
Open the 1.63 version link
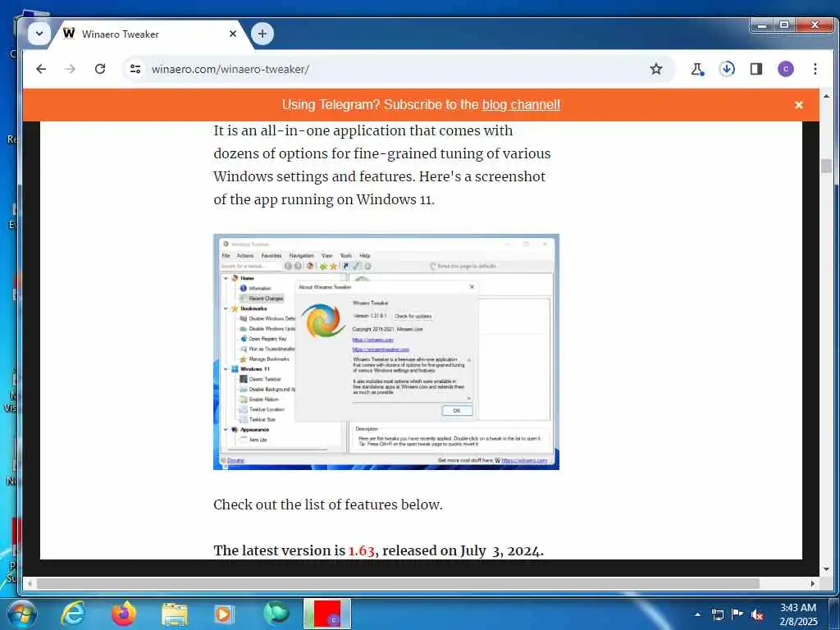[361, 550]
